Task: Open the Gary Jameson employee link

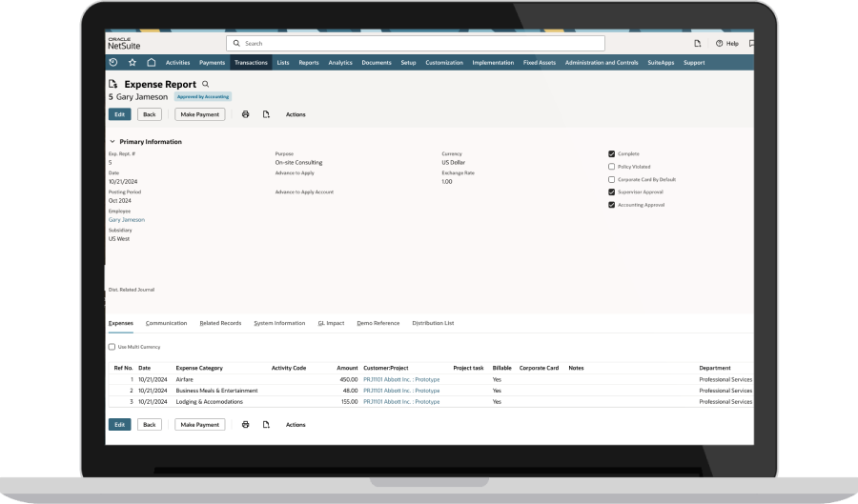Action: coord(127,219)
